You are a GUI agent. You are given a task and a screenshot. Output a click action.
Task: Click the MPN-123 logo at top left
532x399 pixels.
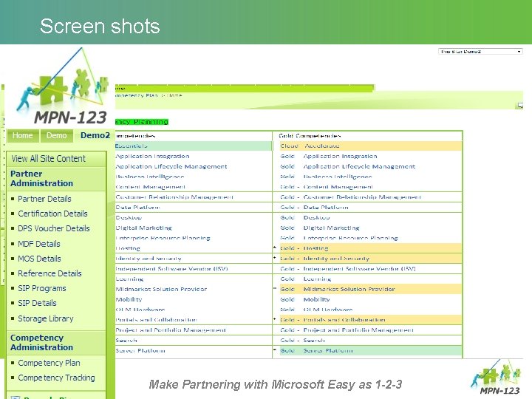tap(63, 86)
